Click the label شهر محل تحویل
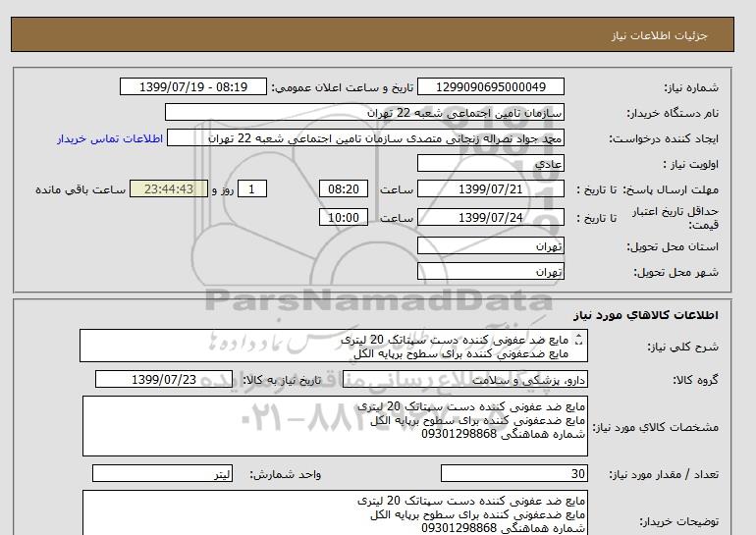The image size is (756, 535). pyautogui.click(x=675, y=272)
